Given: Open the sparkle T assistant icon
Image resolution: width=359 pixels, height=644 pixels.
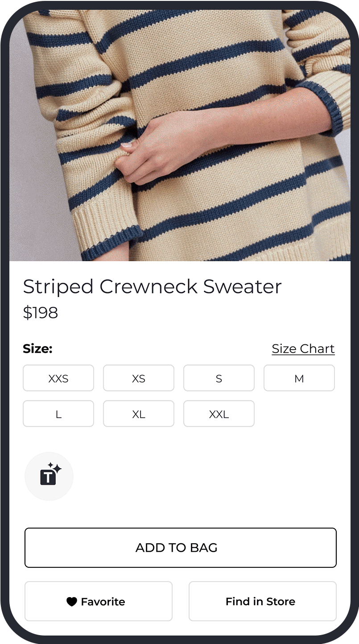Looking at the screenshot, I should pyautogui.click(x=49, y=476).
